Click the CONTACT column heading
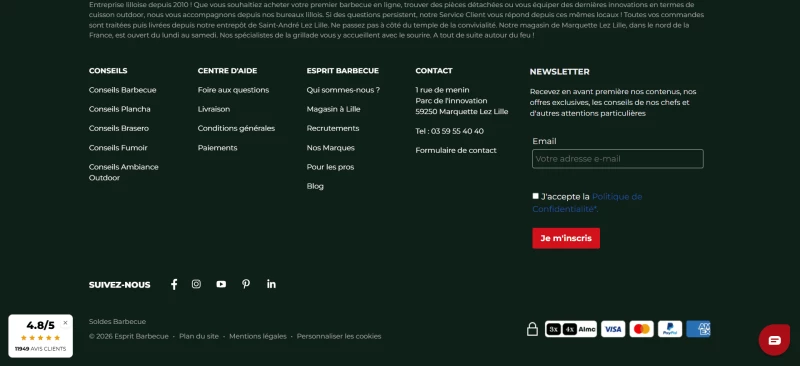The image size is (800, 366). pos(434,71)
